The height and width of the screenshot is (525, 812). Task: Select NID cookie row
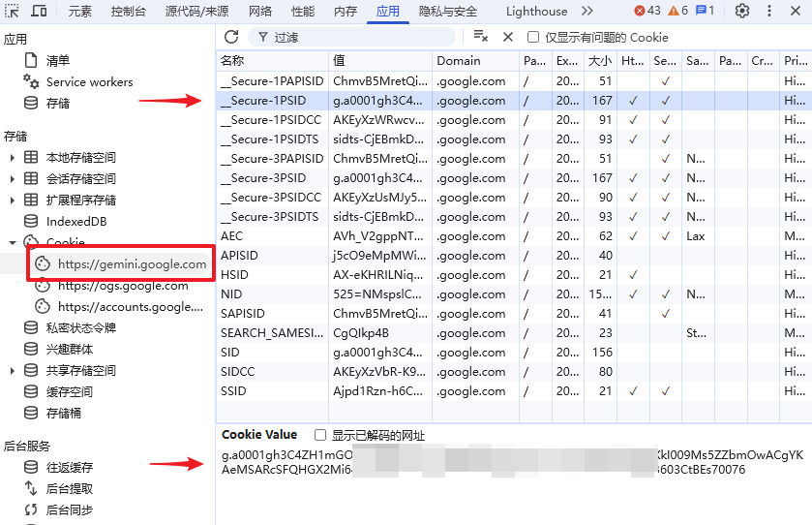514,293
